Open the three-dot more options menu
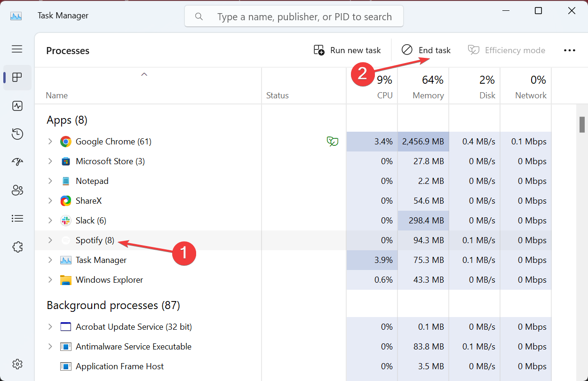The image size is (588, 381). tap(569, 50)
